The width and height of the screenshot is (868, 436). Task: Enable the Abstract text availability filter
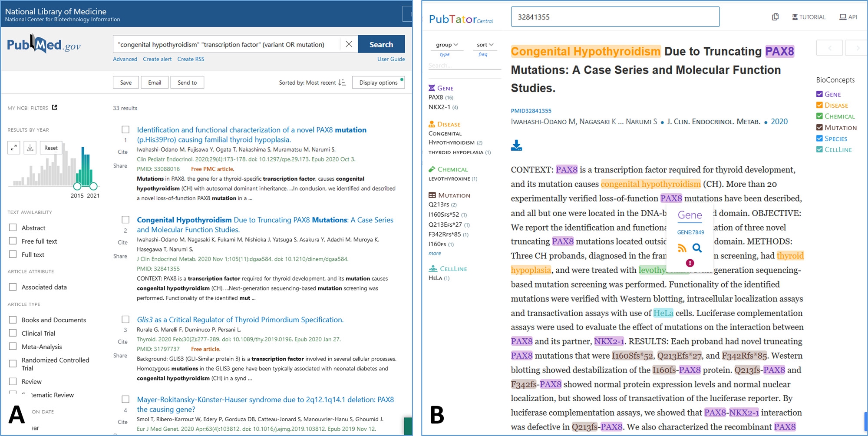pyautogui.click(x=12, y=227)
